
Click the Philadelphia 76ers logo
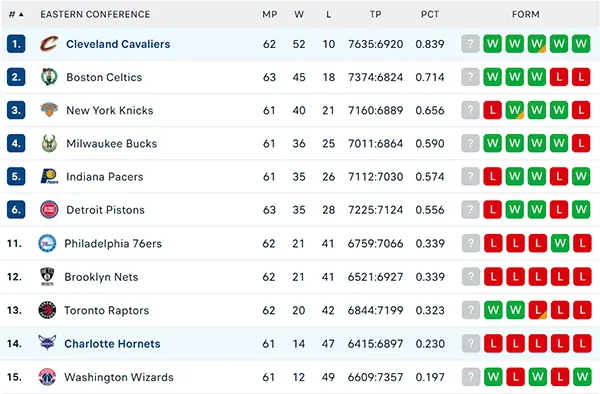[x=47, y=243]
